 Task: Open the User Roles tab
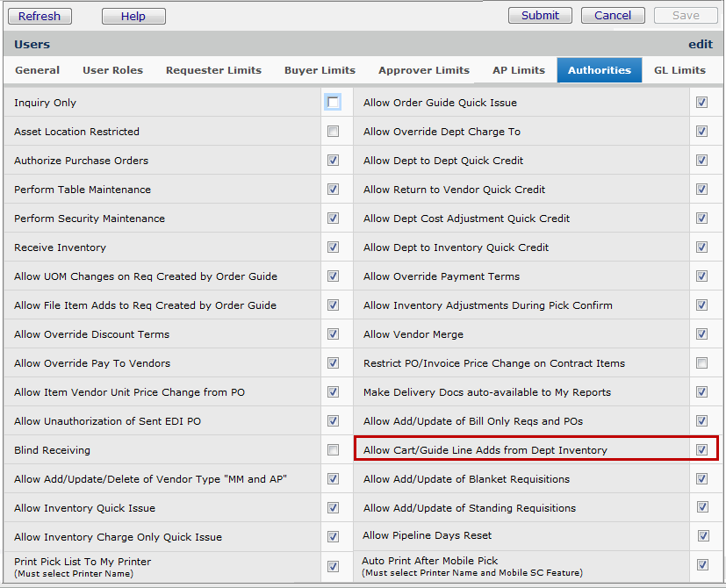point(112,70)
